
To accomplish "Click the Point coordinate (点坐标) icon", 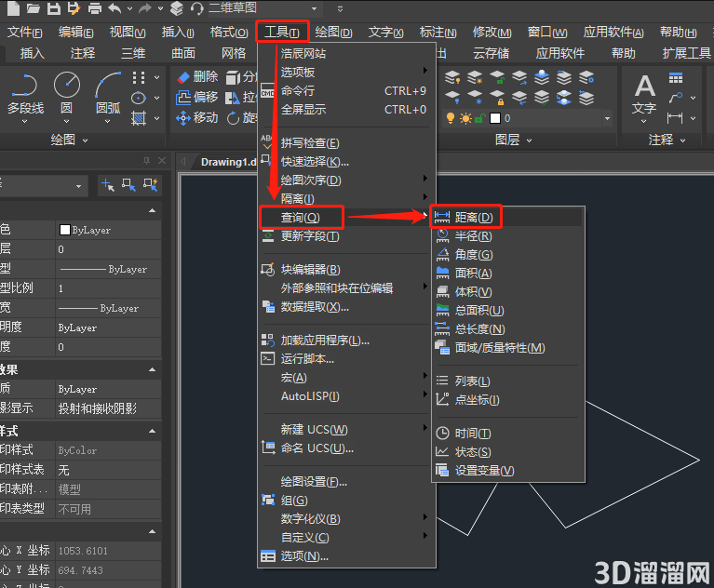I will click(442, 399).
